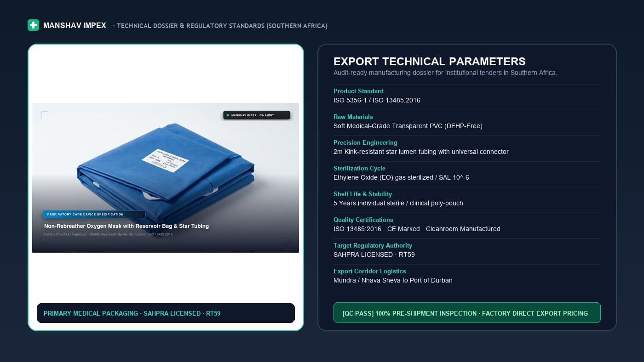Click the QC PASS Pre-Shipment Inspection green banner

pos(467,313)
